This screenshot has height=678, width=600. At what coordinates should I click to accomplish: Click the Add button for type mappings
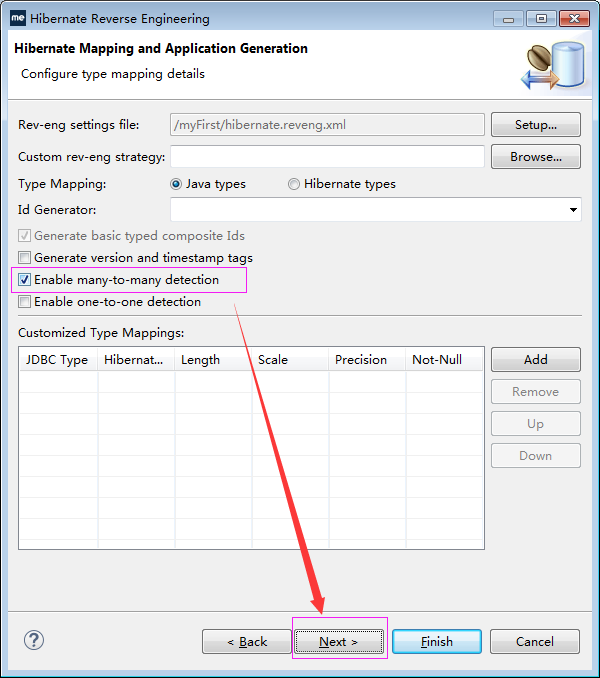(x=536, y=359)
